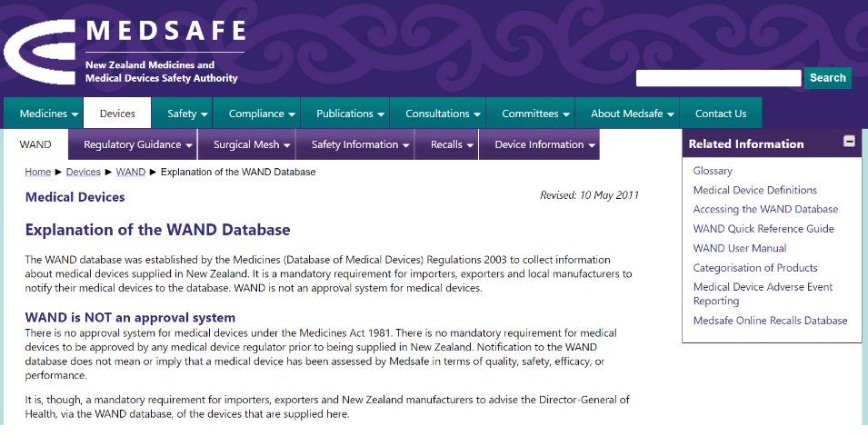Viewport: 868px width, 436px height.
Task: Expand the Regulatory Guidance submenu
Action: 138,144
